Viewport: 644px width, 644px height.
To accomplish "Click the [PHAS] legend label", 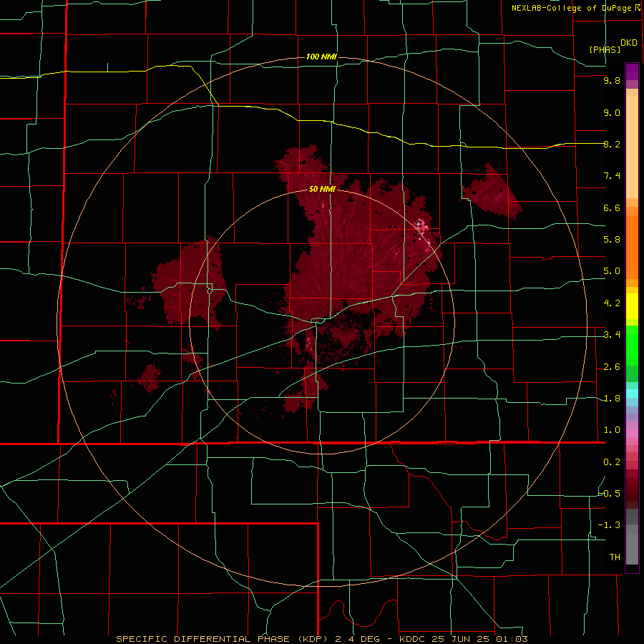I will tap(605, 50).
